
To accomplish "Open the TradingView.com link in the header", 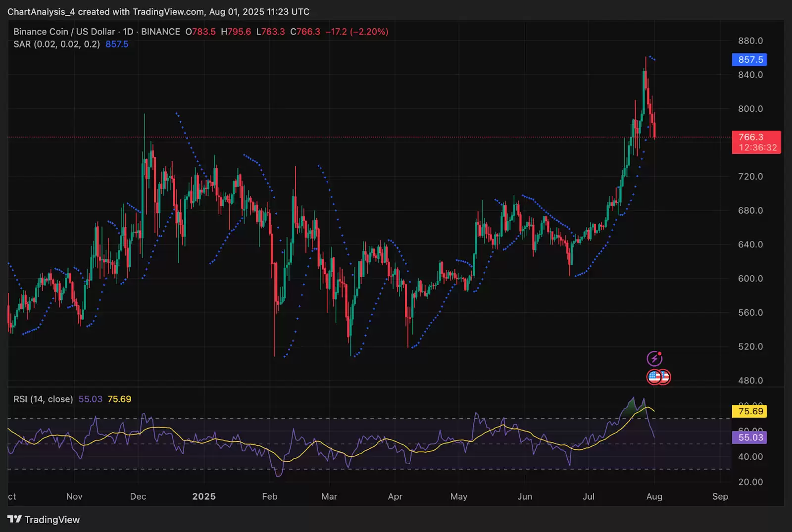I will [x=166, y=11].
